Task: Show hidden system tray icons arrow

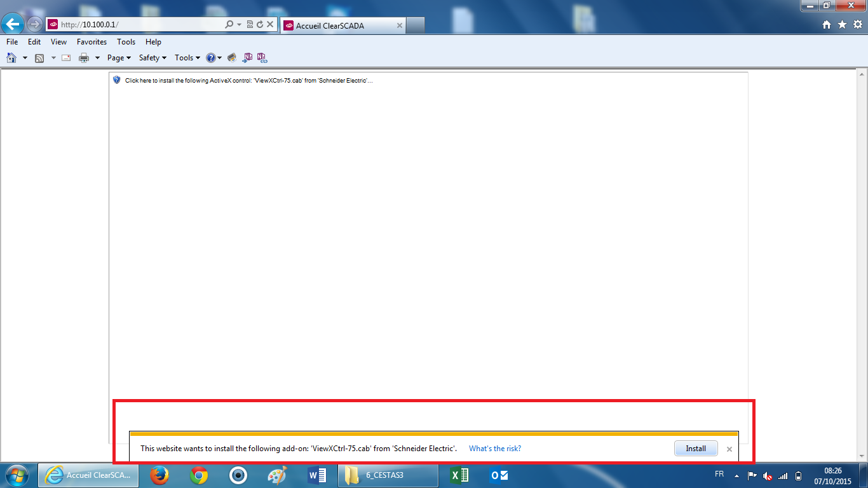Action: tap(736, 475)
